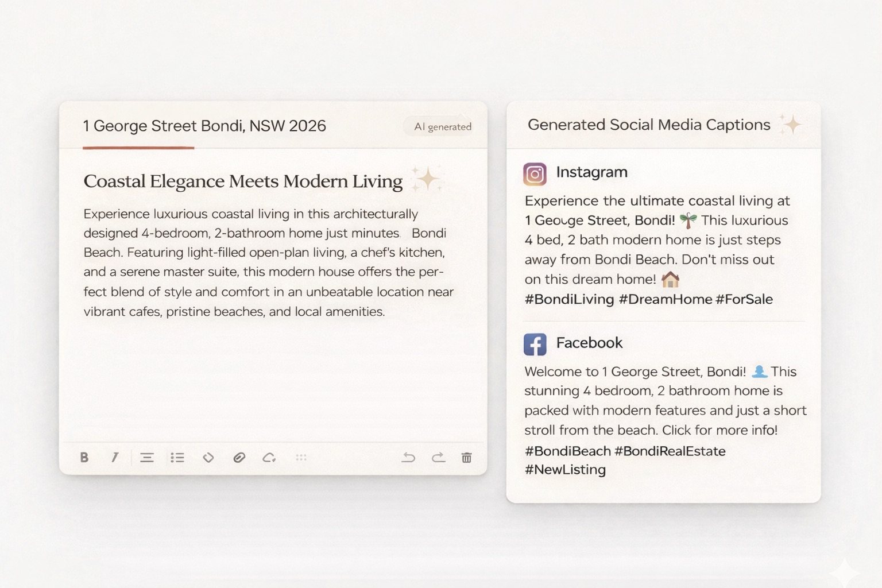Click the Instagram logo icon

[x=535, y=173]
